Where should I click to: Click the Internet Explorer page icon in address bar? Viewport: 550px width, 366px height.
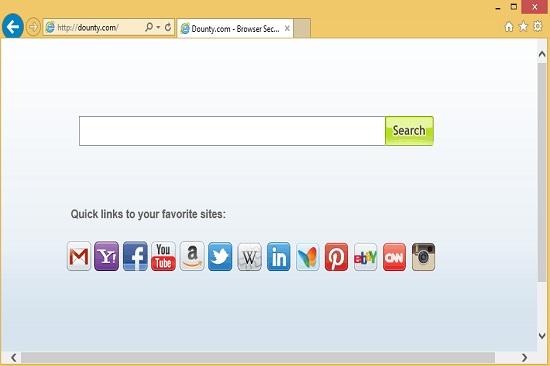click(x=50, y=27)
